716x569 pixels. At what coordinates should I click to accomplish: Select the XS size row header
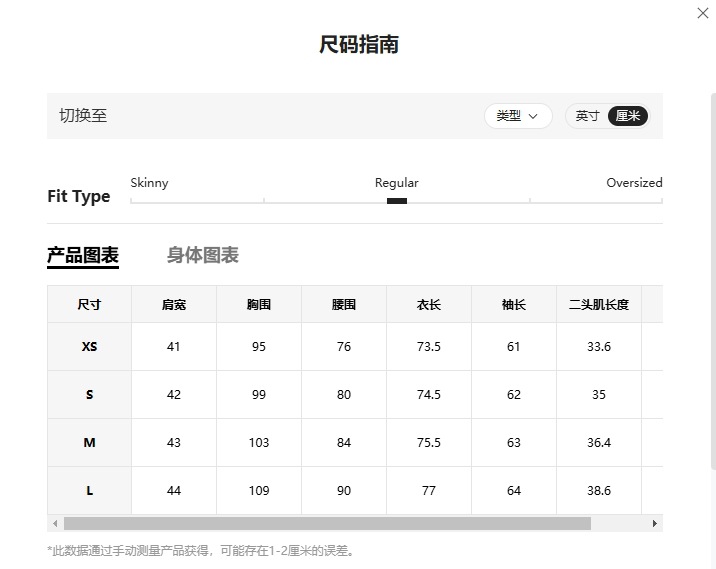point(90,347)
